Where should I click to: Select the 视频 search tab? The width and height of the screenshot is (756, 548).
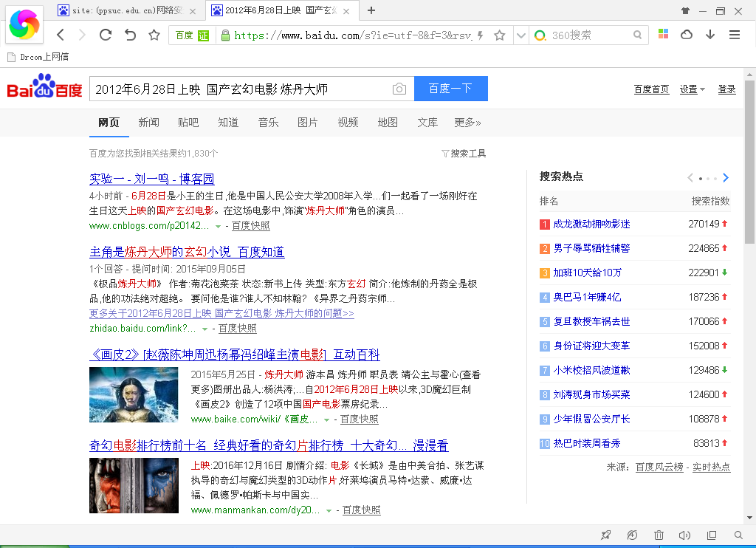click(348, 123)
